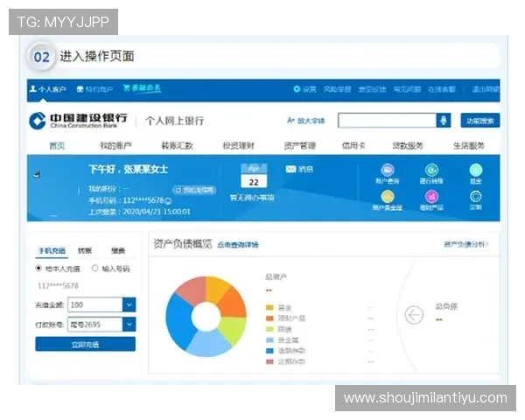This screenshot has height=420, width=525.
Task: Click the pill button beside 我的积分
Action: (x=194, y=190)
